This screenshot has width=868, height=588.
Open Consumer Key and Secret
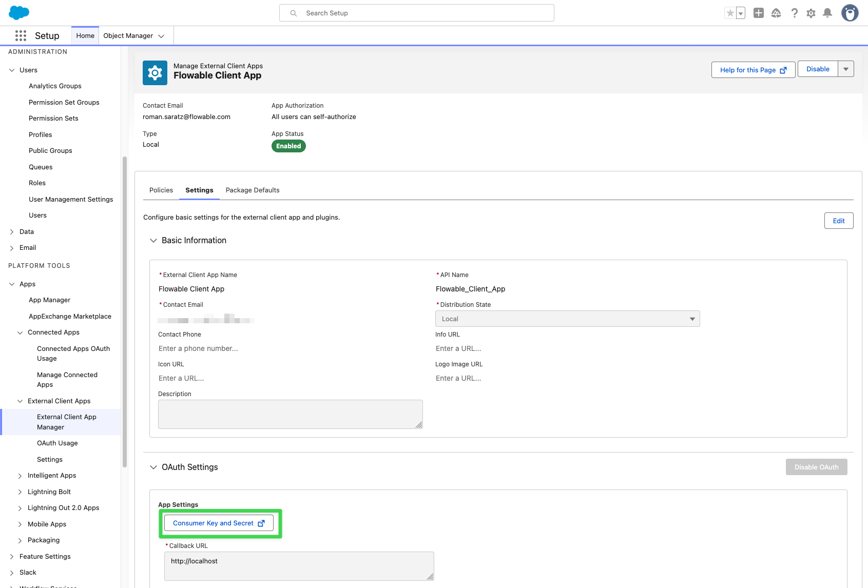[220, 523]
